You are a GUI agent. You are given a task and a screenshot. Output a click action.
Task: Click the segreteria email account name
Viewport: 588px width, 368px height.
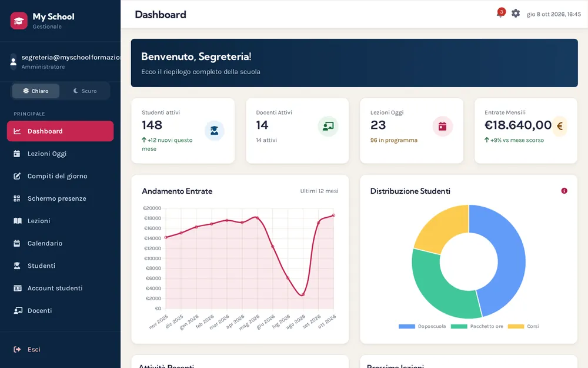[x=71, y=57]
